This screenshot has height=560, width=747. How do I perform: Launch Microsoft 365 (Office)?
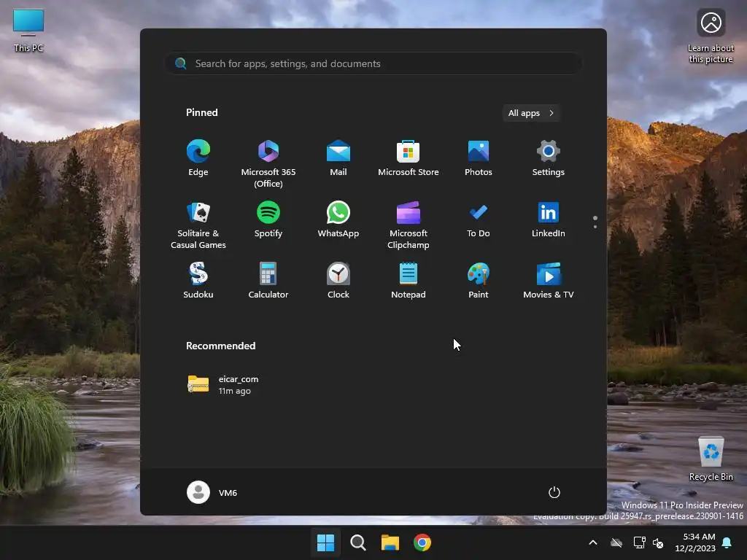click(268, 164)
